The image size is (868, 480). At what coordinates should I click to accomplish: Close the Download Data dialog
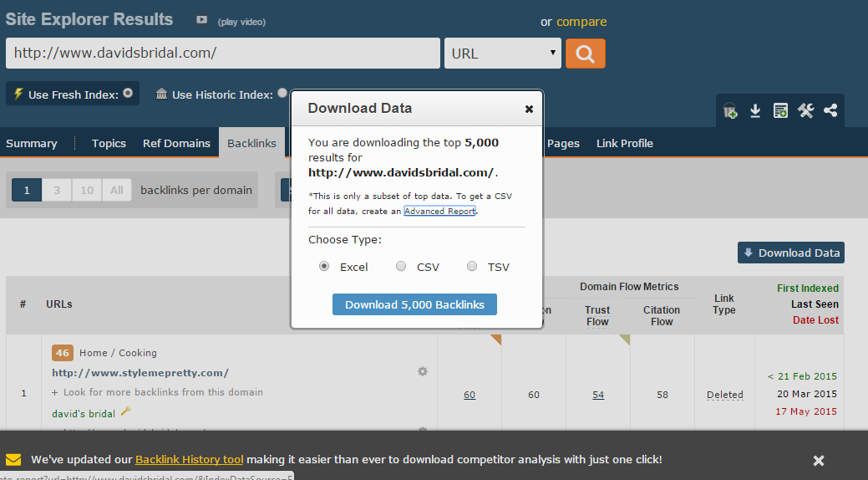coord(529,110)
